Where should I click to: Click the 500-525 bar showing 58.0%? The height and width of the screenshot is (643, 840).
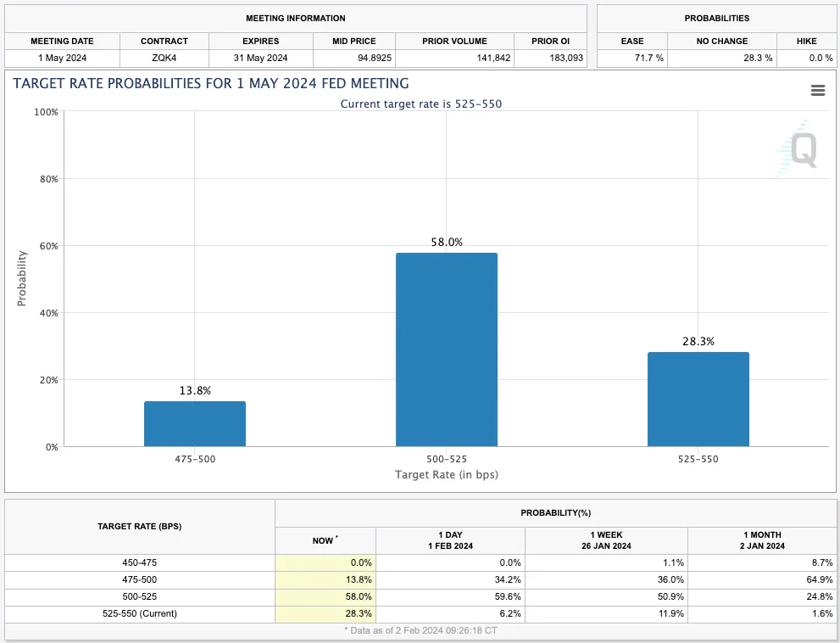coord(447,349)
